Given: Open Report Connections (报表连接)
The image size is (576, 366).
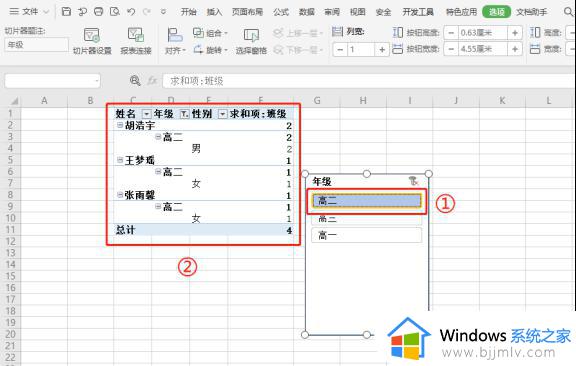Looking at the screenshot, I should [136, 41].
